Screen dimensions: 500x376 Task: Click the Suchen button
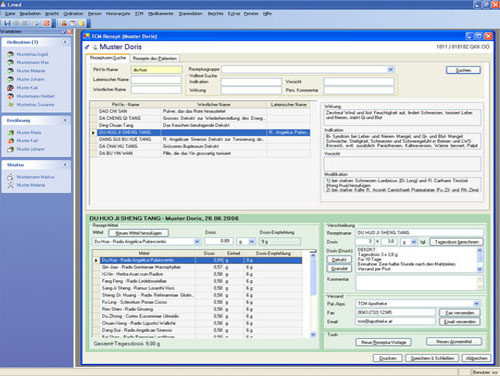point(463,70)
